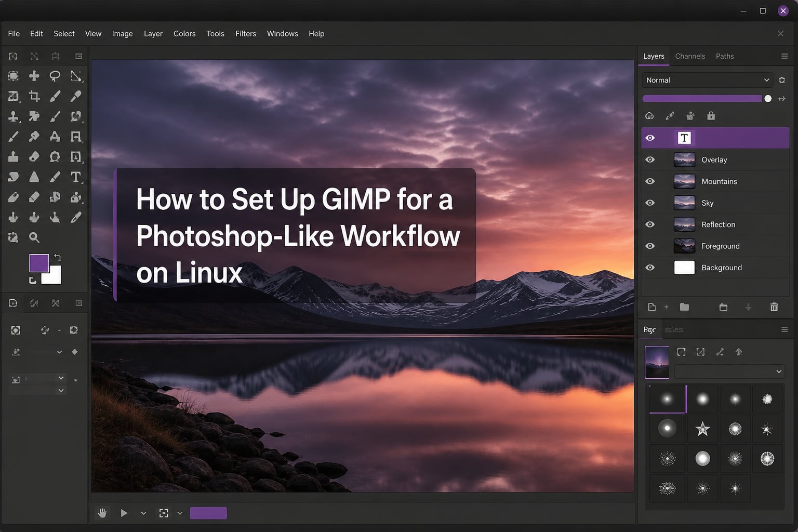
Task: Open the Layers panel hamburger menu
Action: (784, 56)
